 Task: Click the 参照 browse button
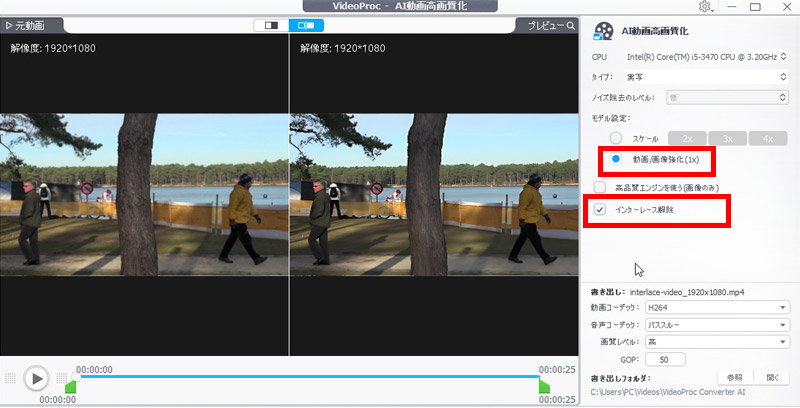(735, 378)
